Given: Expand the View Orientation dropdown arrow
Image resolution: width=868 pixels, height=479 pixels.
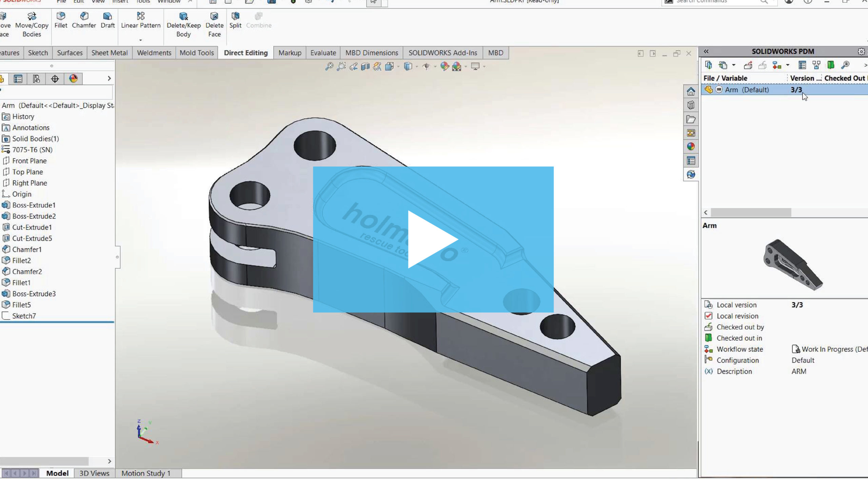Looking at the screenshot, I should pos(398,66).
